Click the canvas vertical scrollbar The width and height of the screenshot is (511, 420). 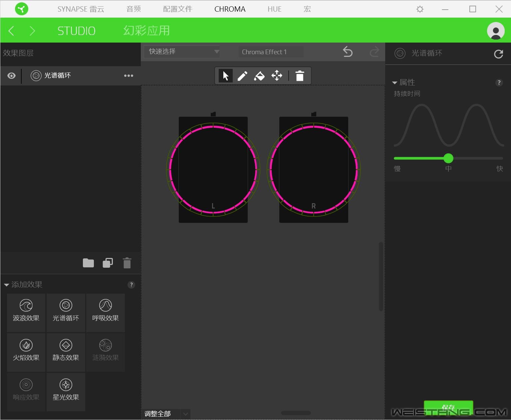click(x=381, y=277)
